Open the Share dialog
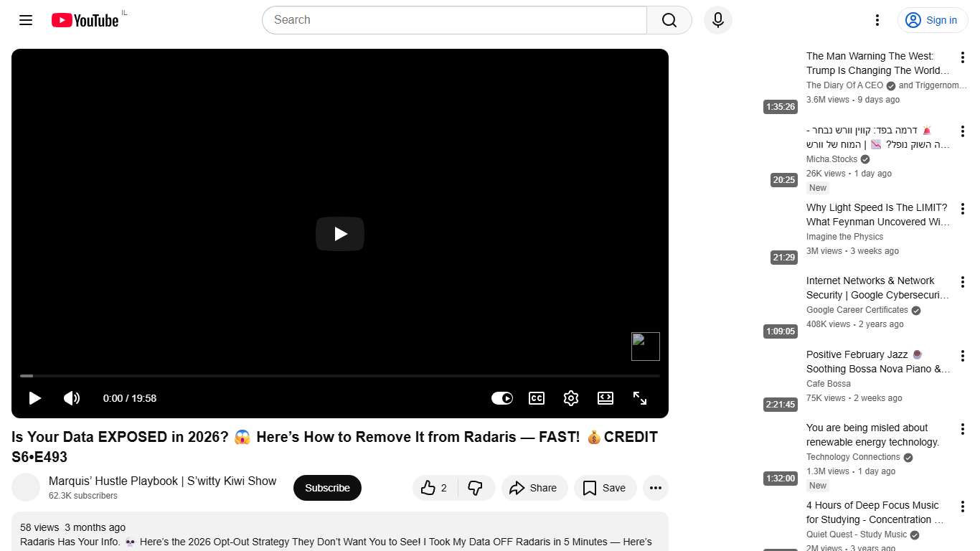This screenshot has width=980, height=551. [x=534, y=488]
